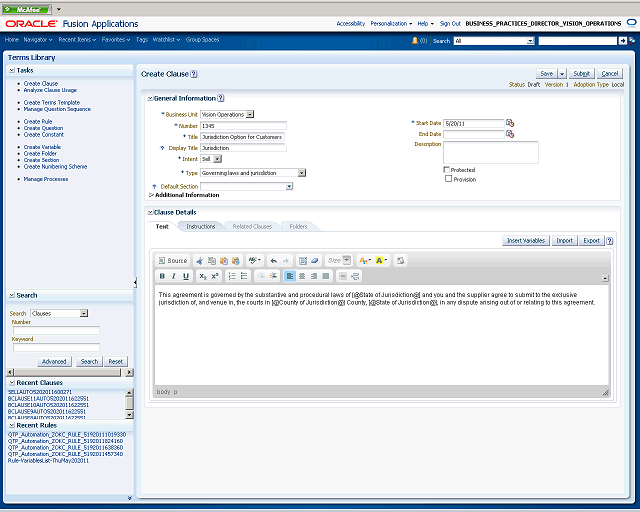Maximize editor with last toolbar icon
This screenshot has height=512, width=640.
400,260
